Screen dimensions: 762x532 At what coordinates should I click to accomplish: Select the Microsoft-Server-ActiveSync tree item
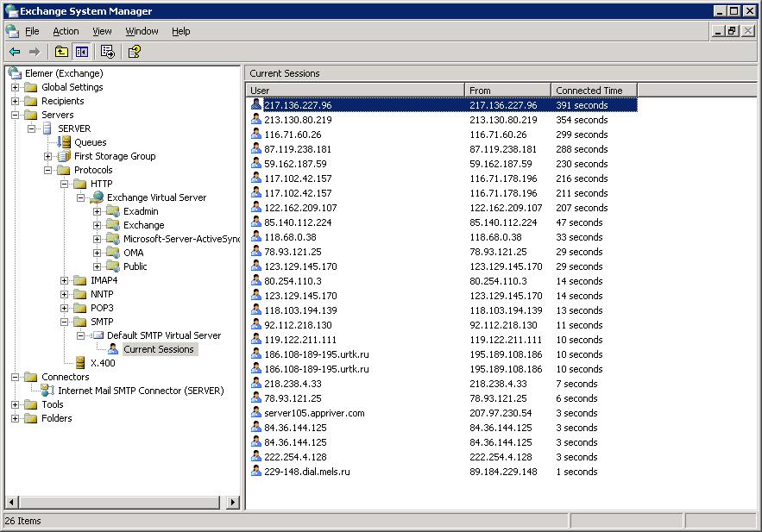point(182,239)
